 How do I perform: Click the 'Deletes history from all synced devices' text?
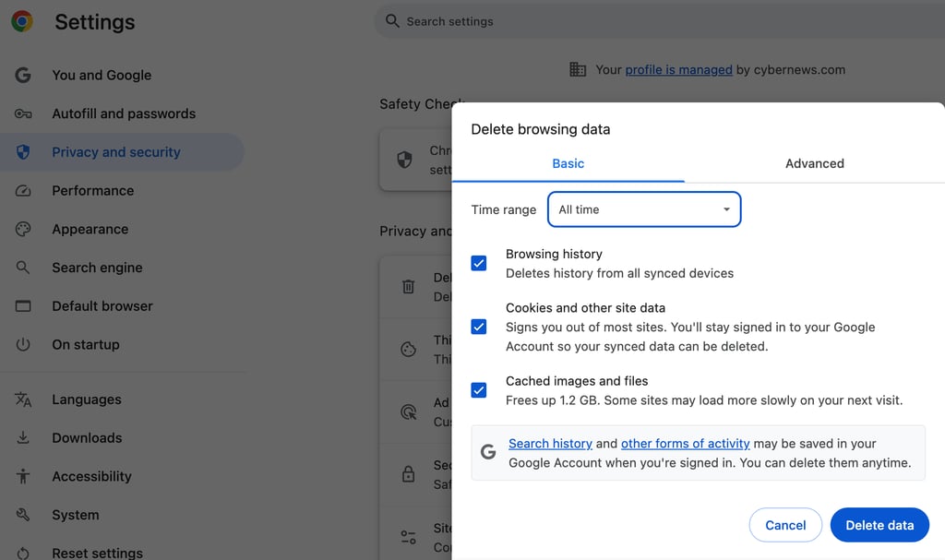[619, 273]
